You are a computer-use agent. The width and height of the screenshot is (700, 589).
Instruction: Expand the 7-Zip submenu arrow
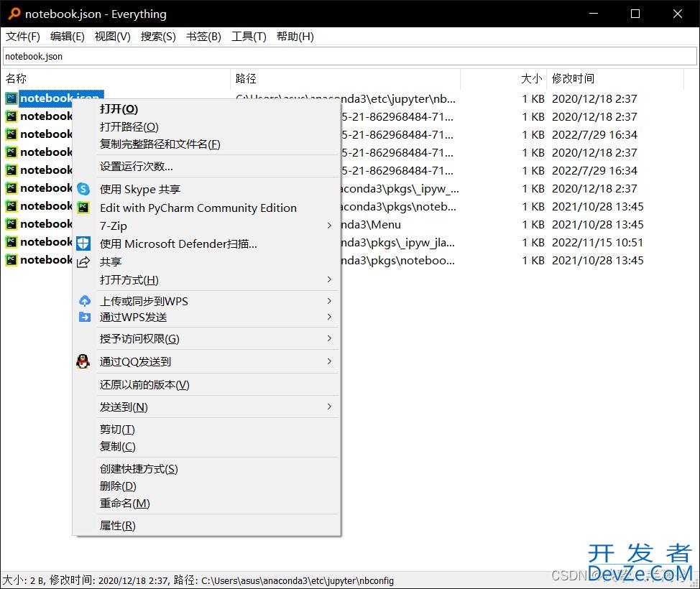pyautogui.click(x=329, y=226)
